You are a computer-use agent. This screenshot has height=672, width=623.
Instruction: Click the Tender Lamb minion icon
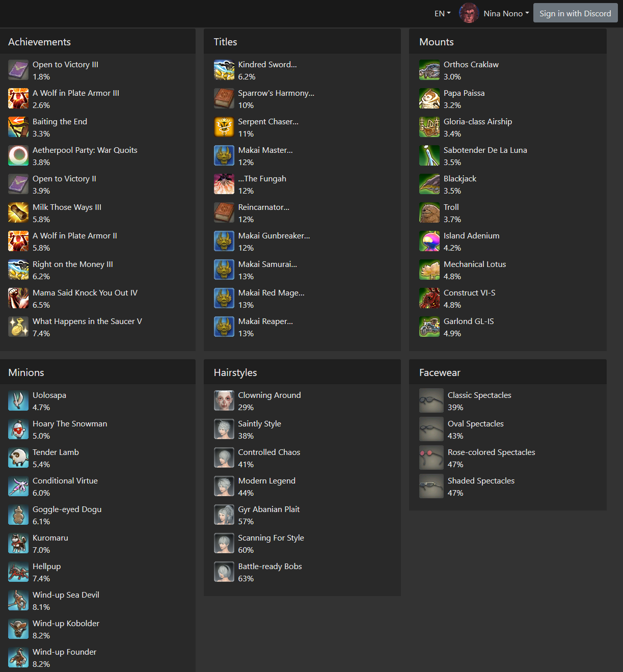[18, 458]
